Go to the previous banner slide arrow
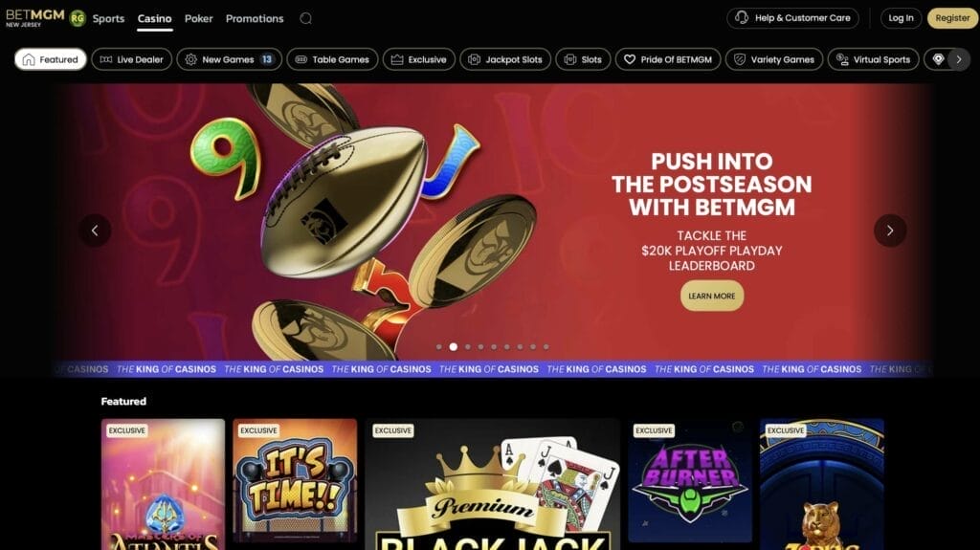The image size is (980, 550). 95,231
